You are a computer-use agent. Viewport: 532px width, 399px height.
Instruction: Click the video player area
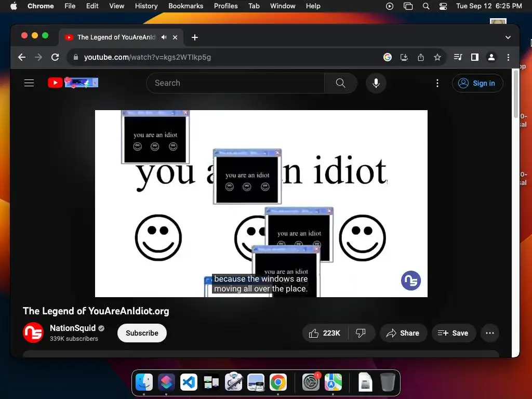tap(261, 204)
